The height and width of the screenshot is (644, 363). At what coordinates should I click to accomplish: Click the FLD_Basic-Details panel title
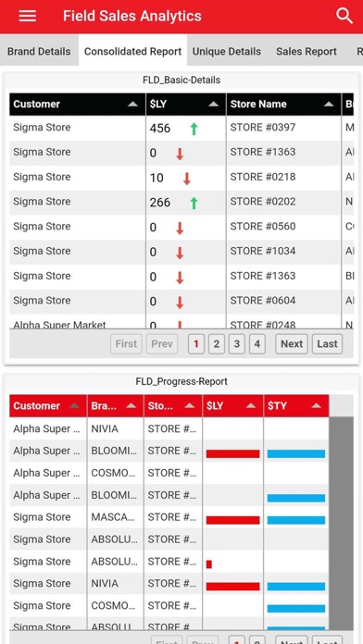tap(181, 80)
